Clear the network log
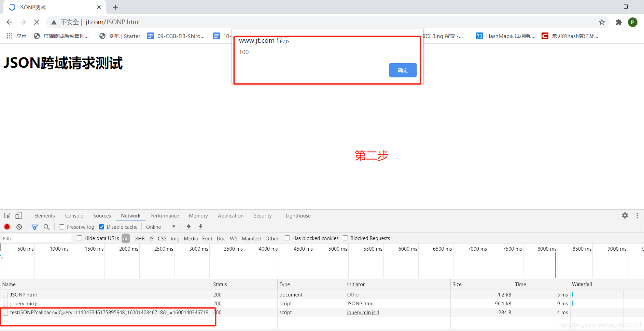The height and width of the screenshot is (331, 644). [19, 227]
